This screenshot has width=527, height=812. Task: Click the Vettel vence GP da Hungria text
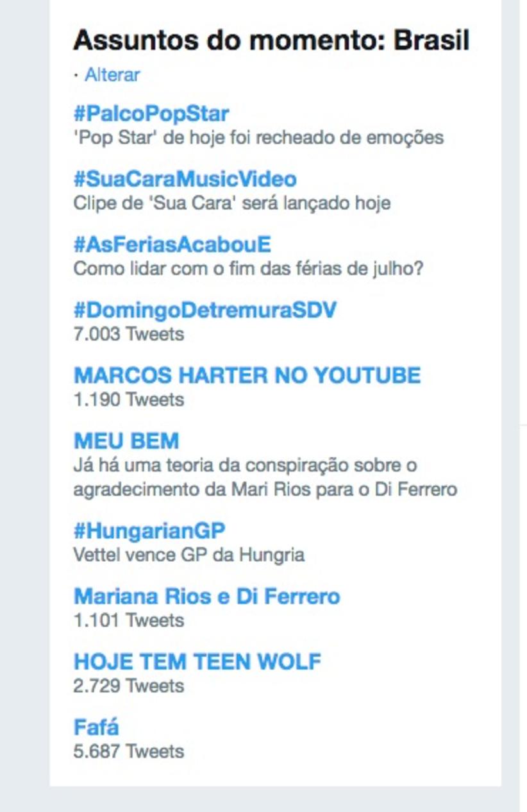(x=188, y=555)
